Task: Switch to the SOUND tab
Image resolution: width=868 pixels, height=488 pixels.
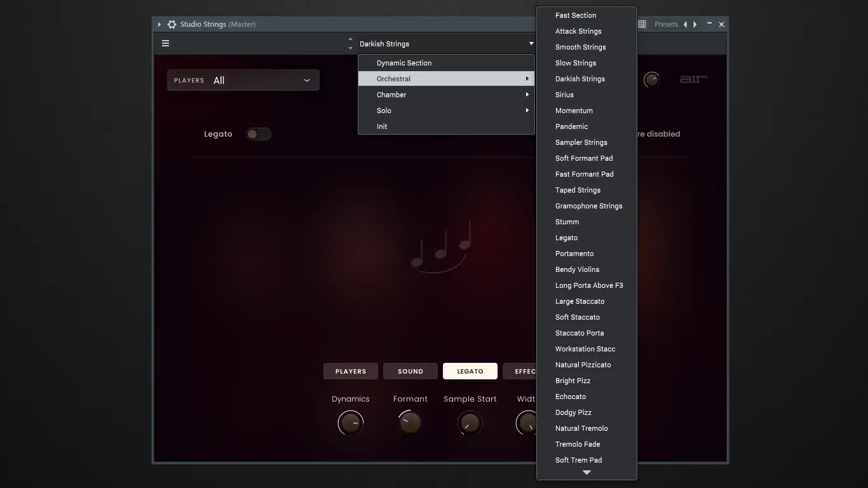Action: coord(410,371)
